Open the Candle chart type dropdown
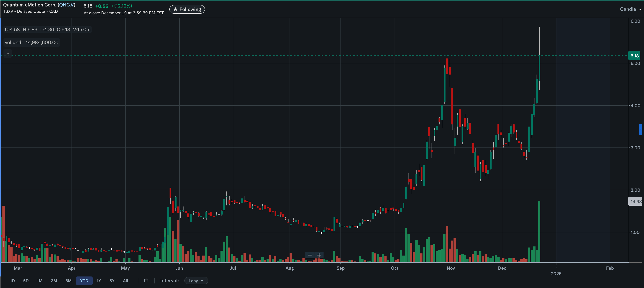 point(630,9)
